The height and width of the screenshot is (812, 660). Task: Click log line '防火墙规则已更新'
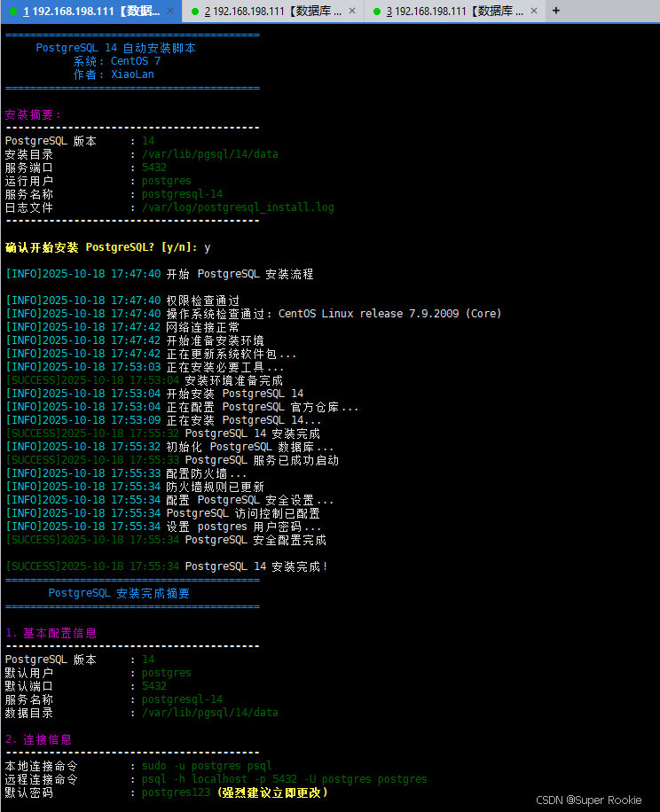tap(135, 487)
